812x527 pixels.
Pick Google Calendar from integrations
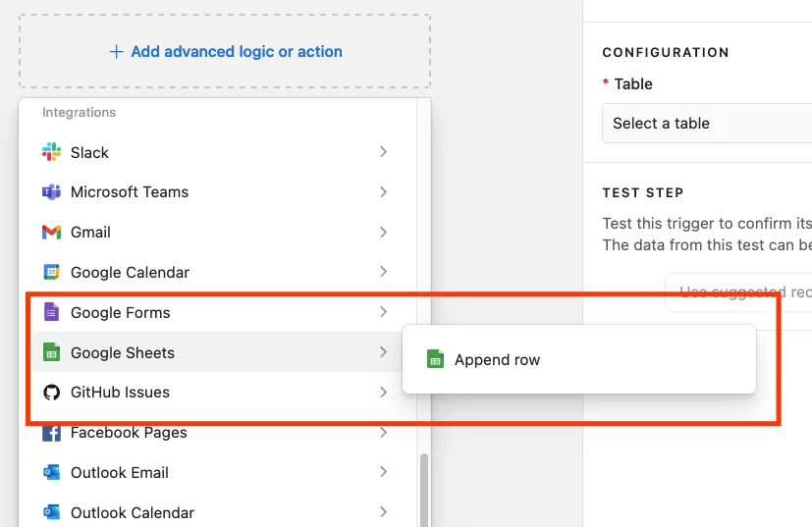coord(218,272)
